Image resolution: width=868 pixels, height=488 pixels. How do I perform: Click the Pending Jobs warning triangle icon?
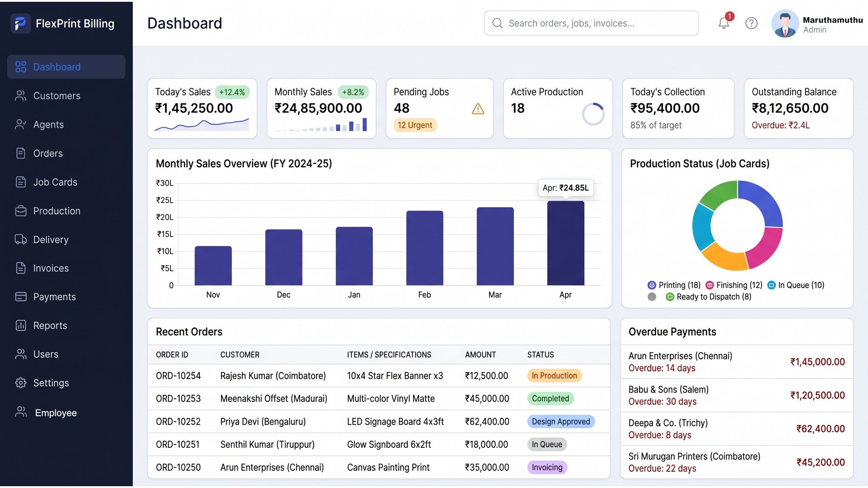pos(478,109)
